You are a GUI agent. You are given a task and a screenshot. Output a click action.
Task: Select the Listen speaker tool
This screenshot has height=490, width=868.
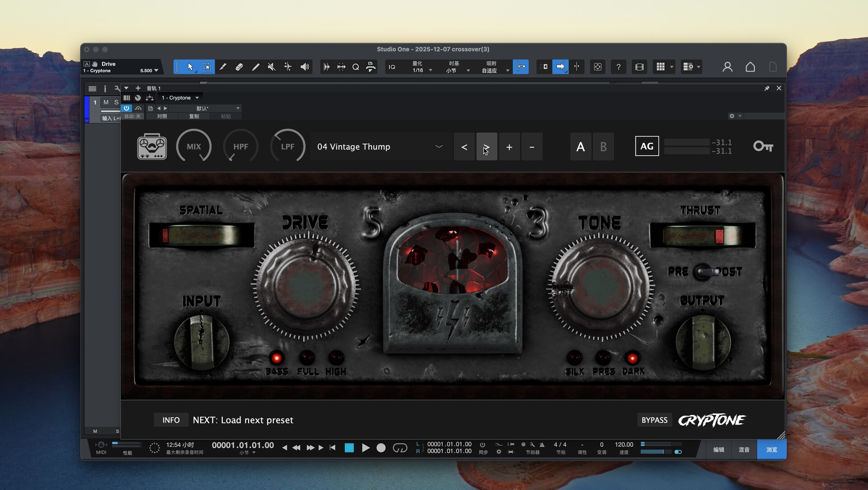click(305, 67)
